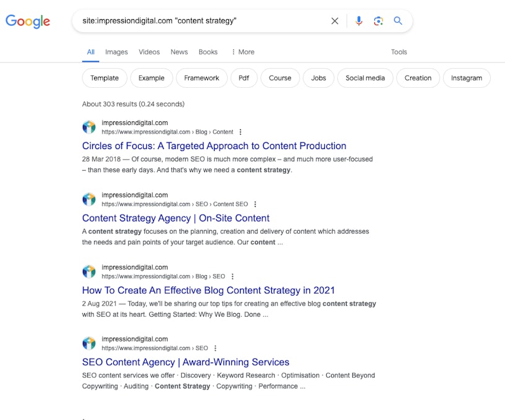Clear the search box with X icon
The width and height of the screenshot is (505, 420).
(335, 21)
